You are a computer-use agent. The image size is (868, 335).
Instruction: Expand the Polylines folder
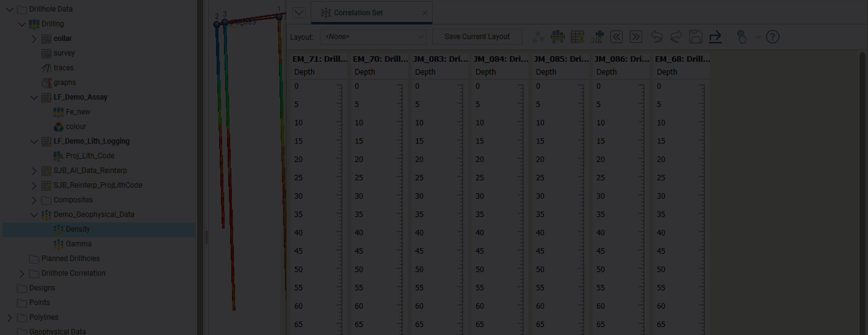[x=10, y=317]
